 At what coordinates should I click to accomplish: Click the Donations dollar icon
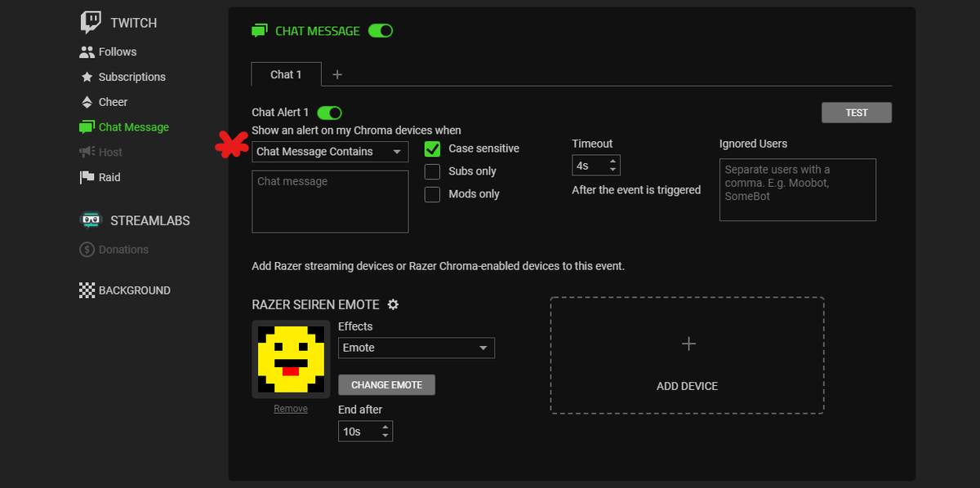[87, 250]
